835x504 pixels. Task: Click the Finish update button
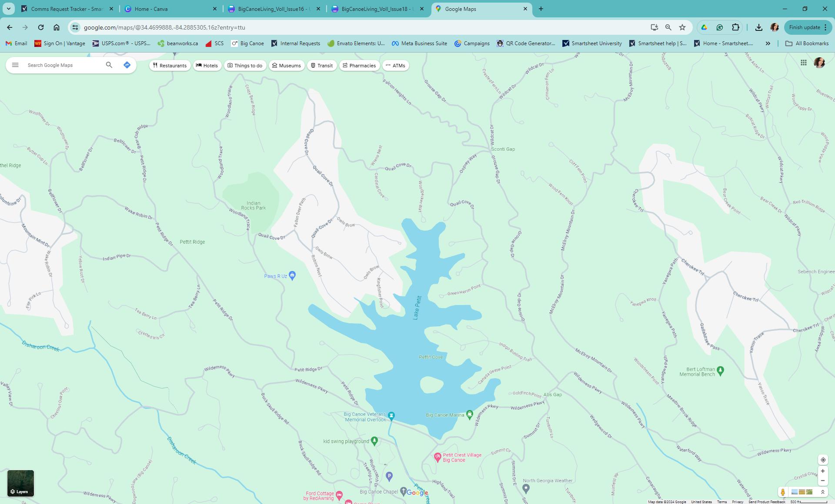[805, 27]
